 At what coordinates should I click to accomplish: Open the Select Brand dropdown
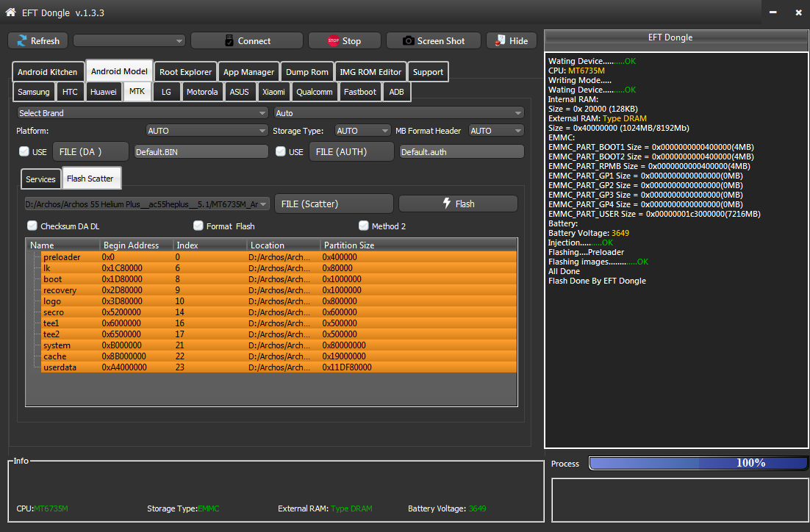point(143,113)
